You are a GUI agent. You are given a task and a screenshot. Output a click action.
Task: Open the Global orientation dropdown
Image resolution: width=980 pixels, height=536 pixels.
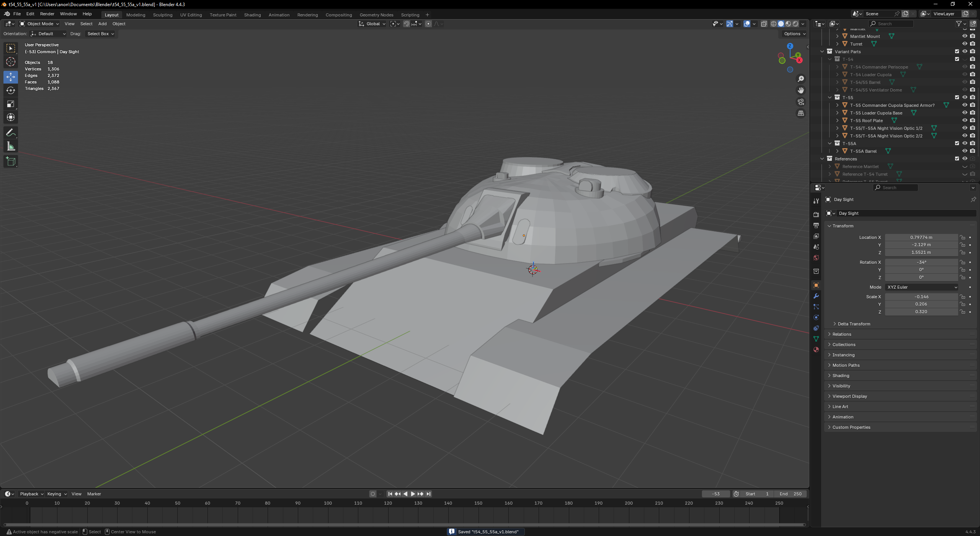click(372, 24)
